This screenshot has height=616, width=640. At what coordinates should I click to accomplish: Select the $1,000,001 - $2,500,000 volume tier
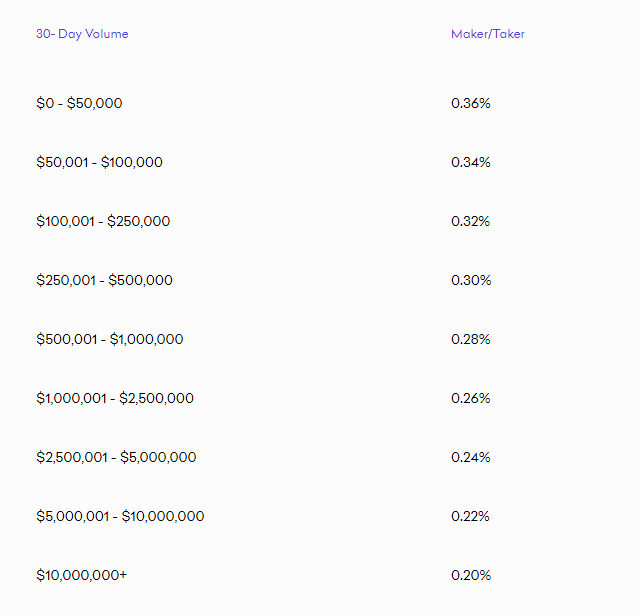115,398
